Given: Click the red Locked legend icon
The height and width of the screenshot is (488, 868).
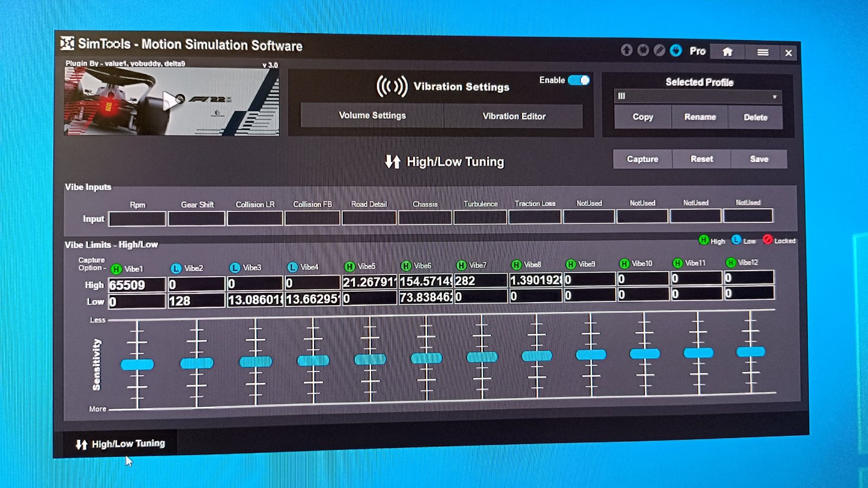Looking at the screenshot, I should (x=768, y=239).
